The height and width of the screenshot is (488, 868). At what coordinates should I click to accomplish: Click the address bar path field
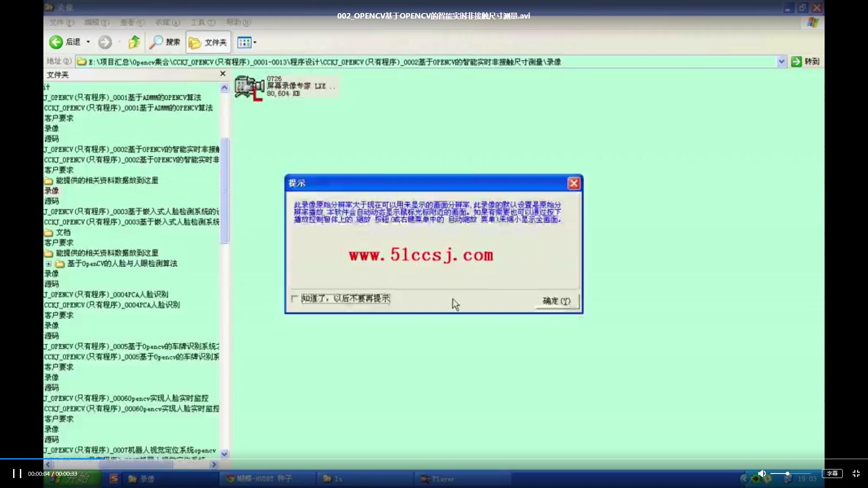[426, 62]
